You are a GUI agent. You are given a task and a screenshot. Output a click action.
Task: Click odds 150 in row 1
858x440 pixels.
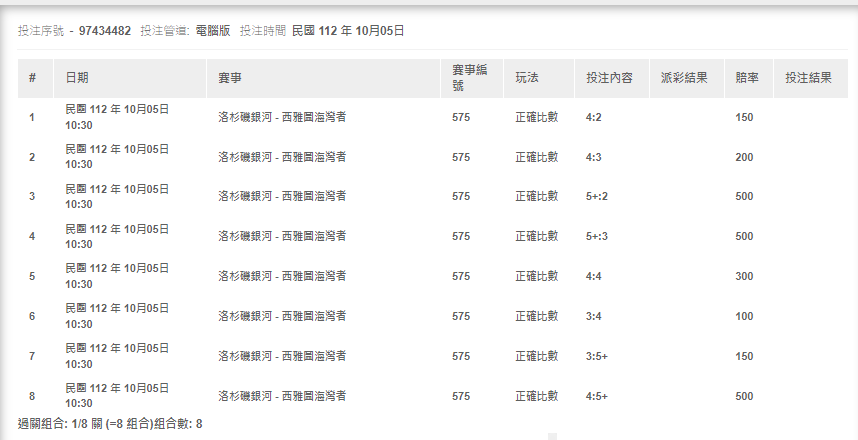click(x=744, y=117)
